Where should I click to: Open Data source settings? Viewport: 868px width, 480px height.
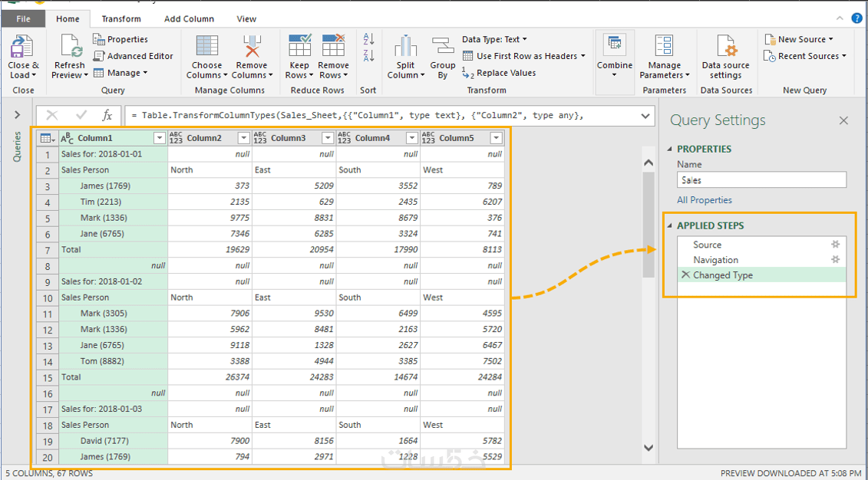click(726, 48)
